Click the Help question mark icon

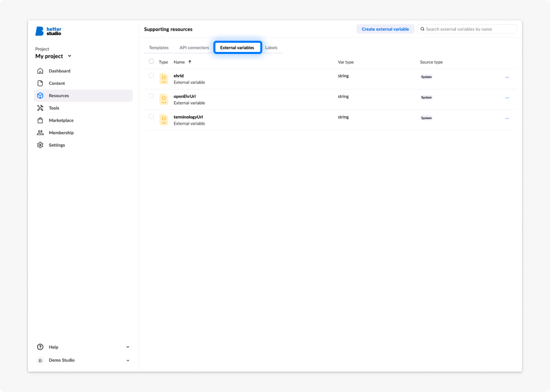(40, 347)
